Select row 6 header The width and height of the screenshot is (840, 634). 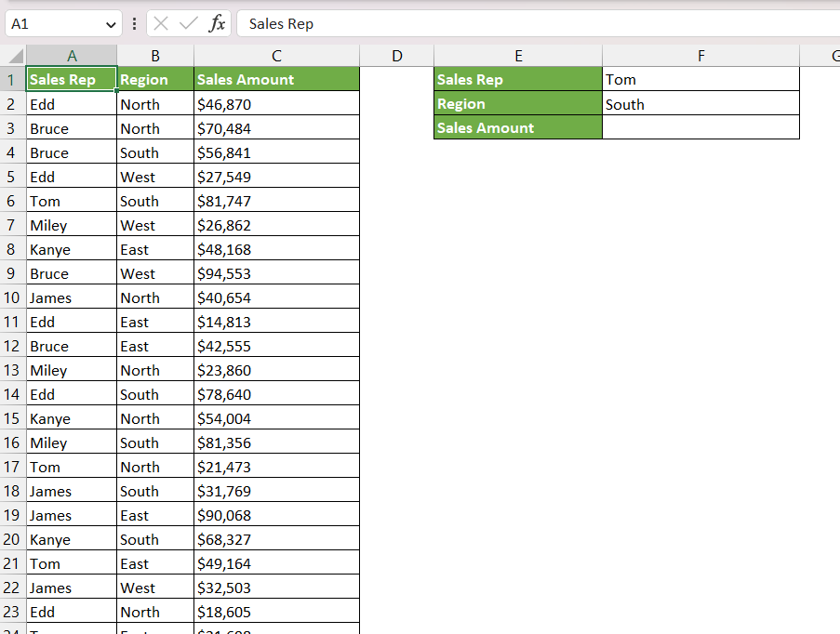(12, 201)
